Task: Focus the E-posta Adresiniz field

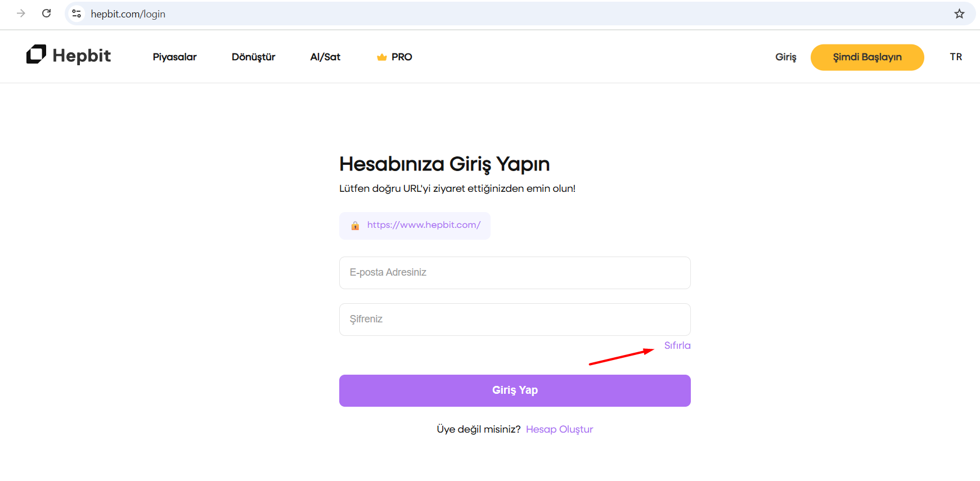Action: (514, 273)
